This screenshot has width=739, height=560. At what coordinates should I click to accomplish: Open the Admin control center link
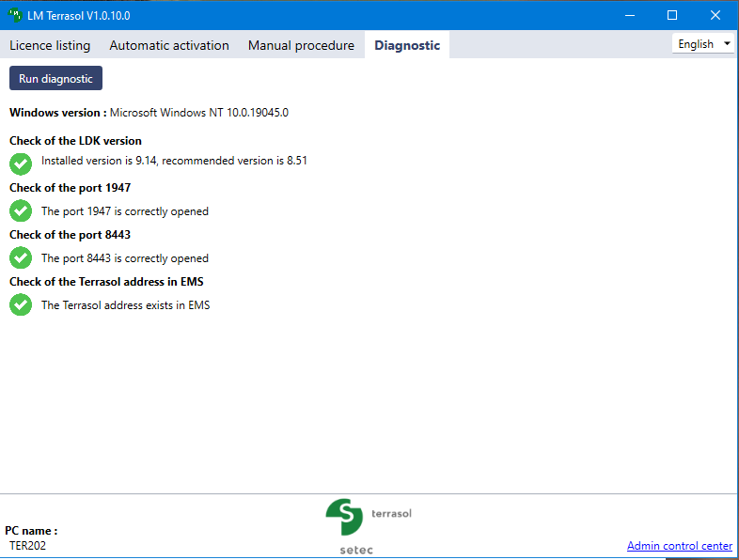(680, 546)
